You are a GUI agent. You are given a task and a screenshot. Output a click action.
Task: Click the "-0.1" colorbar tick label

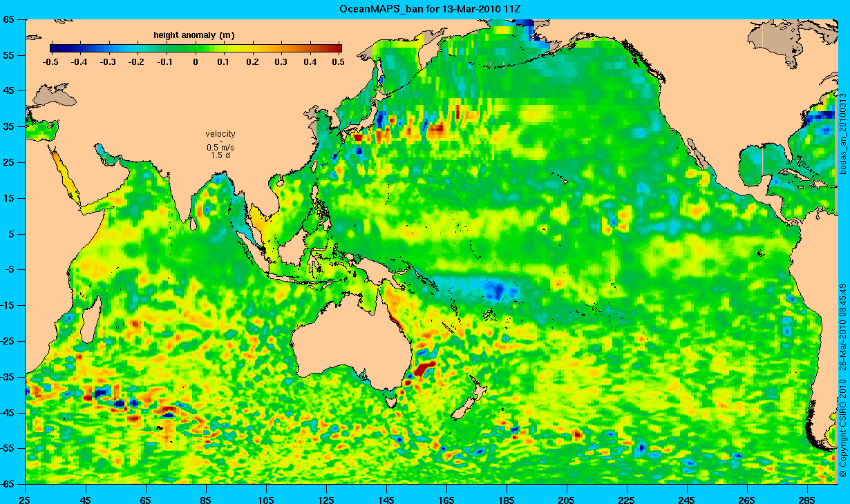pyautogui.click(x=166, y=62)
